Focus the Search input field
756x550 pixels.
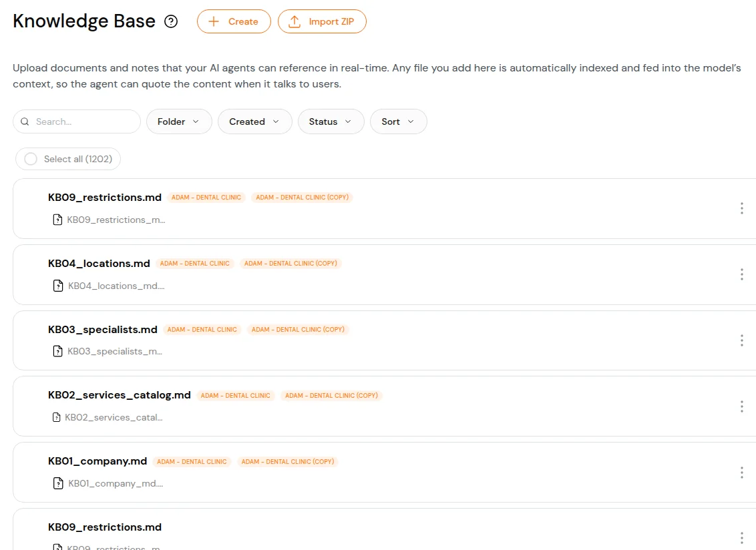coord(77,121)
